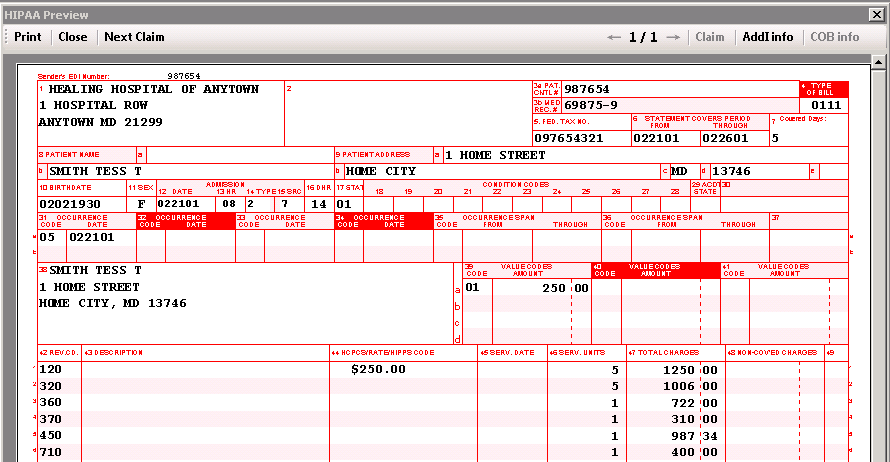
Task: Open the Claim view
Action: [710, 37]
